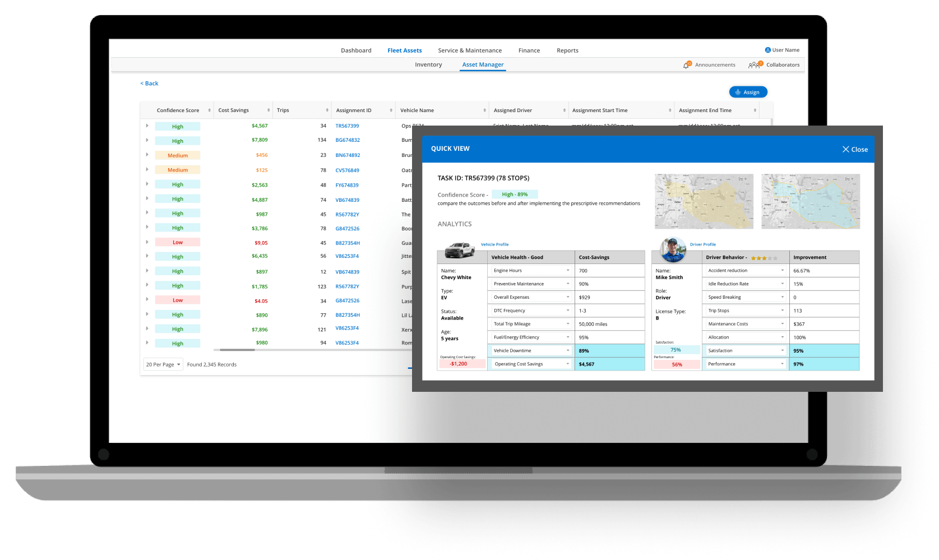
Task: Click the Confidence Score column sort icon
Action: 209,110
